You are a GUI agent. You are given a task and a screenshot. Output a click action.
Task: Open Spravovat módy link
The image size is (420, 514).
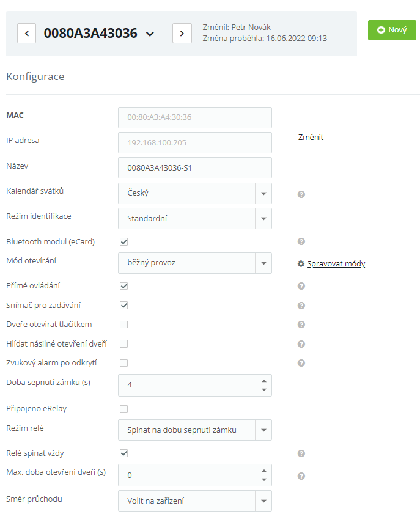point(336,264)
